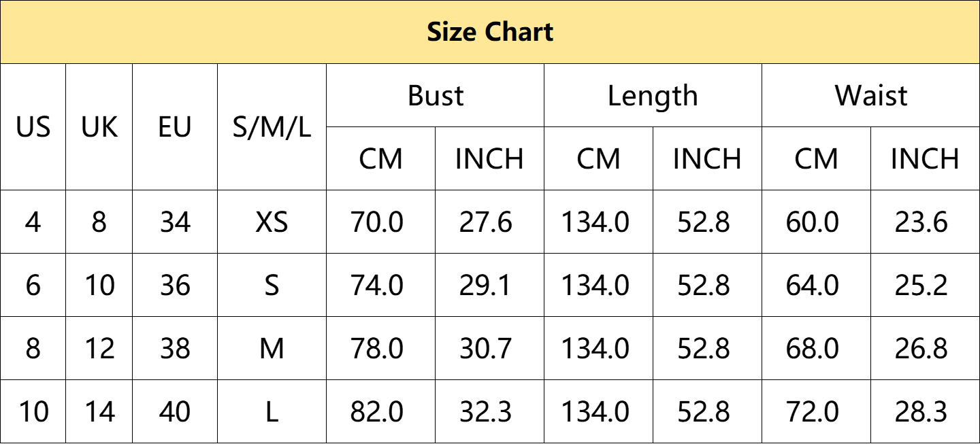Click the S/M/L column header

point(272,127)
